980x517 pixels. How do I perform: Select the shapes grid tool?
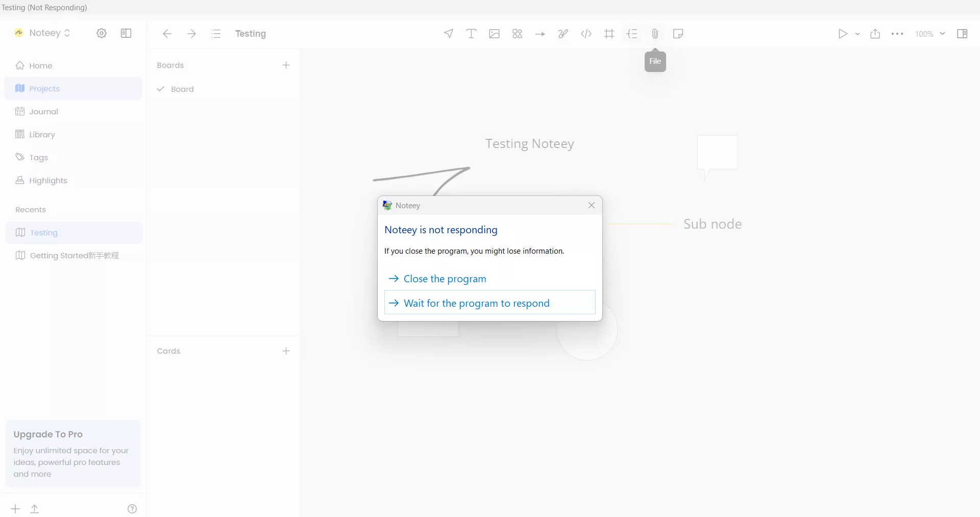click(517, 34)
